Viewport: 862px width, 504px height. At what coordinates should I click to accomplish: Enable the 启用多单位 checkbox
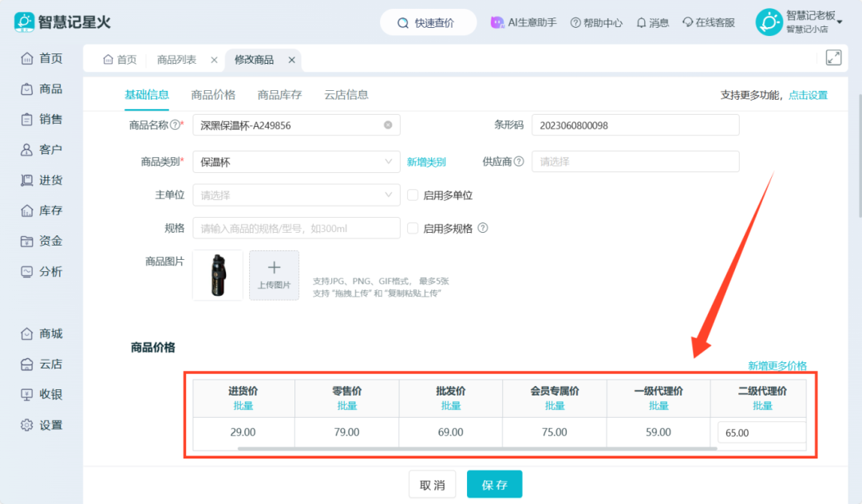[413, 195]
